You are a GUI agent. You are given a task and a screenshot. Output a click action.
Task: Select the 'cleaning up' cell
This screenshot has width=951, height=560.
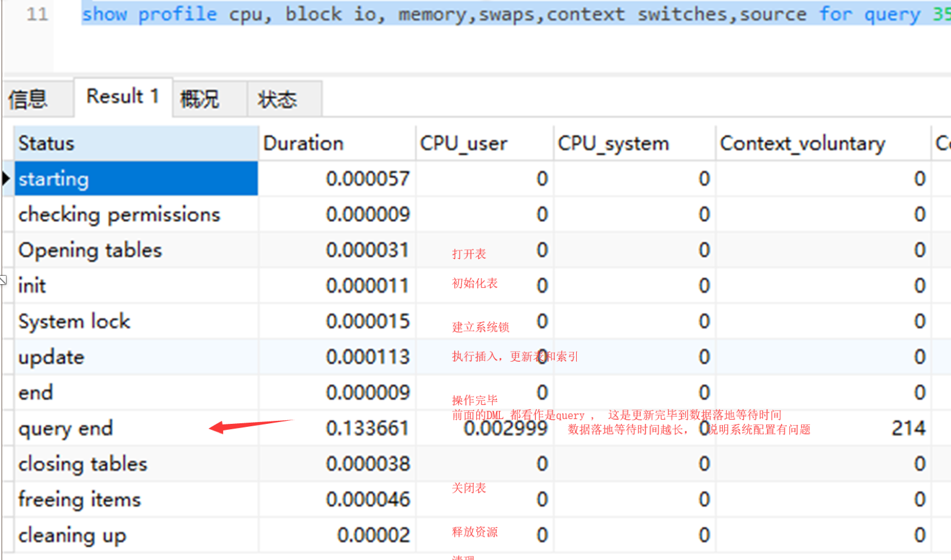(x=136, y=535)
